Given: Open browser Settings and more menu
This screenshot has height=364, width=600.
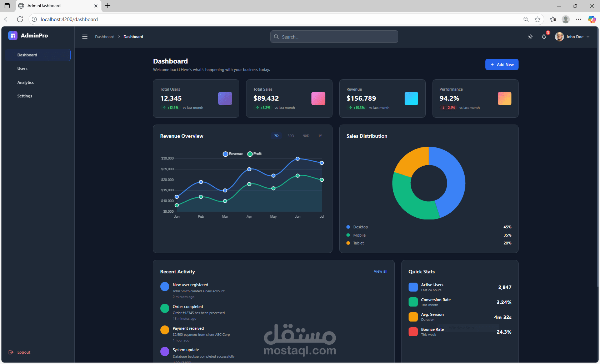Looking at the screenshot, I should pyautogui.click(x=579, y=19).
